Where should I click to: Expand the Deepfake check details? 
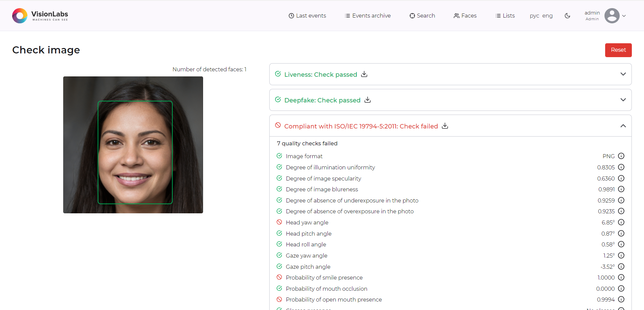click(623, 100)
